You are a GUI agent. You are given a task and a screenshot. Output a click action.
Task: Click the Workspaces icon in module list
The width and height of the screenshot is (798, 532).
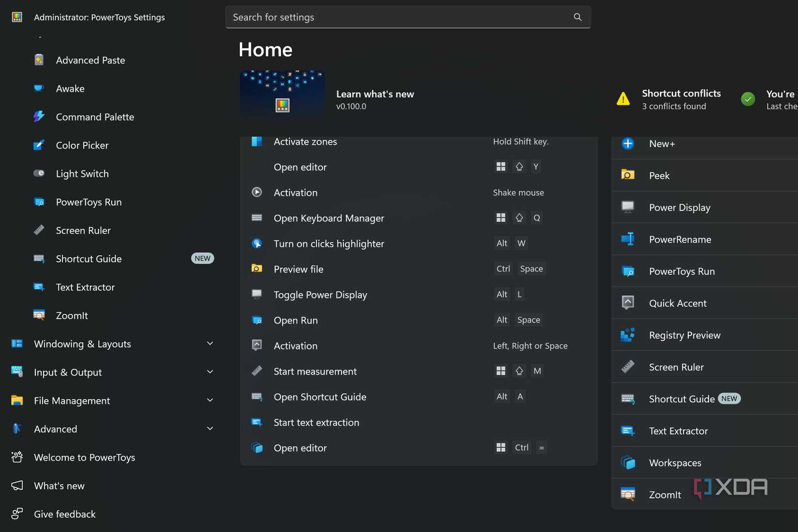tap(628, 462)
